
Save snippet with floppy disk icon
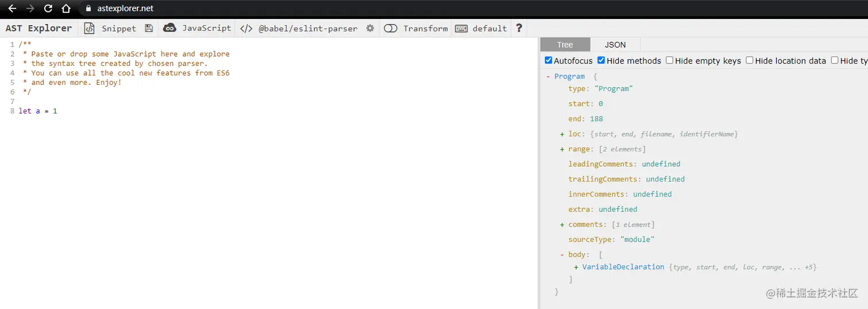tap(149, 28)
